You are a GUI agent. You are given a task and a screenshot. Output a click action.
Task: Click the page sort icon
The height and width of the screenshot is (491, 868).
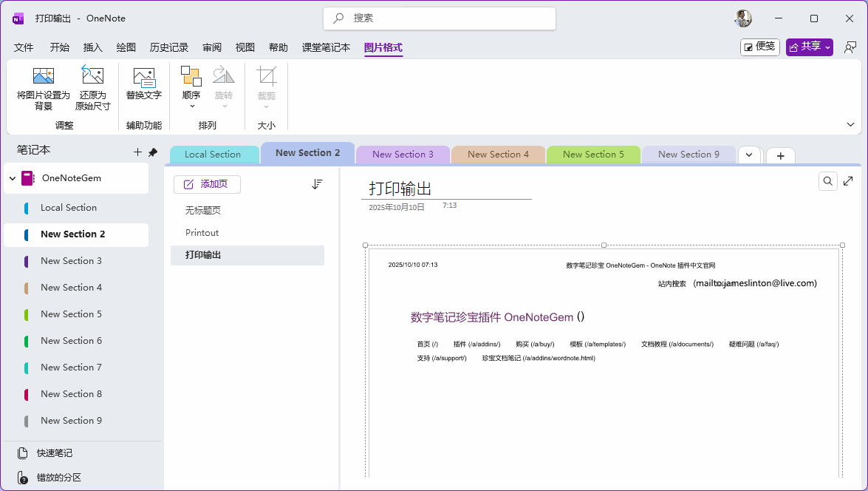[317, 184]
